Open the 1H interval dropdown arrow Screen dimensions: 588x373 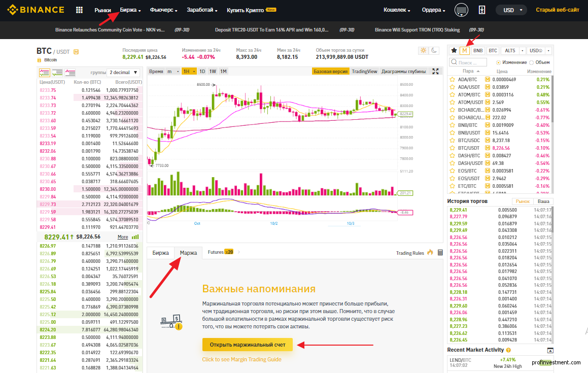(x=194, y=71)
